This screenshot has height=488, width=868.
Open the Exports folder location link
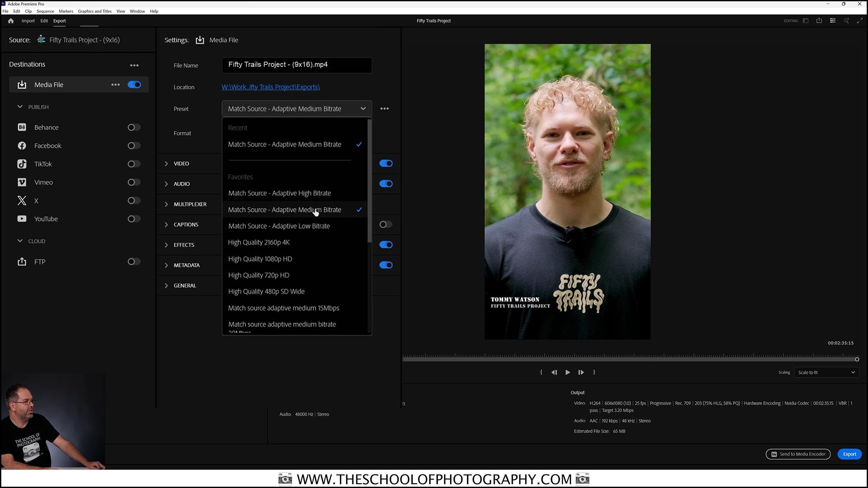pyautogui.click(x=270, y=87)
